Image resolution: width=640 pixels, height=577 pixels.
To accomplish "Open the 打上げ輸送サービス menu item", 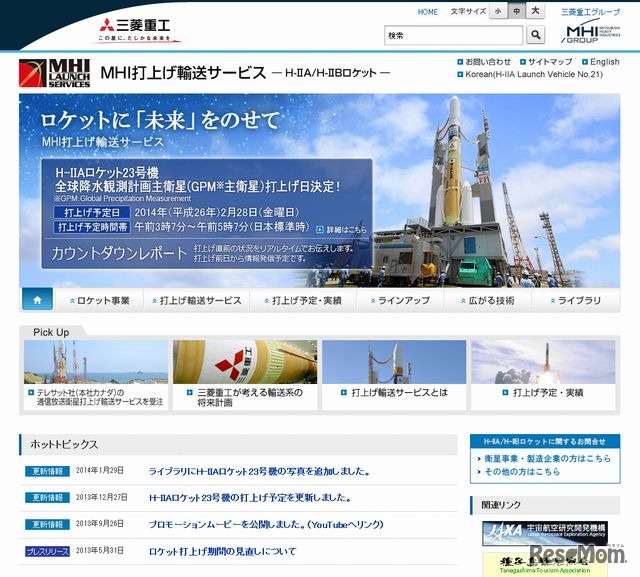I will coord(196,301).
